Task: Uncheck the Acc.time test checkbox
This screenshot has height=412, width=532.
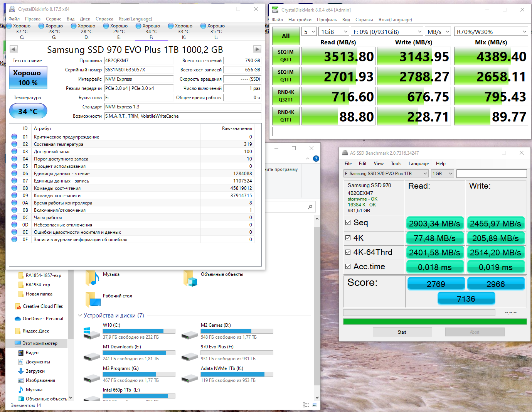Action: coord(348,267)
